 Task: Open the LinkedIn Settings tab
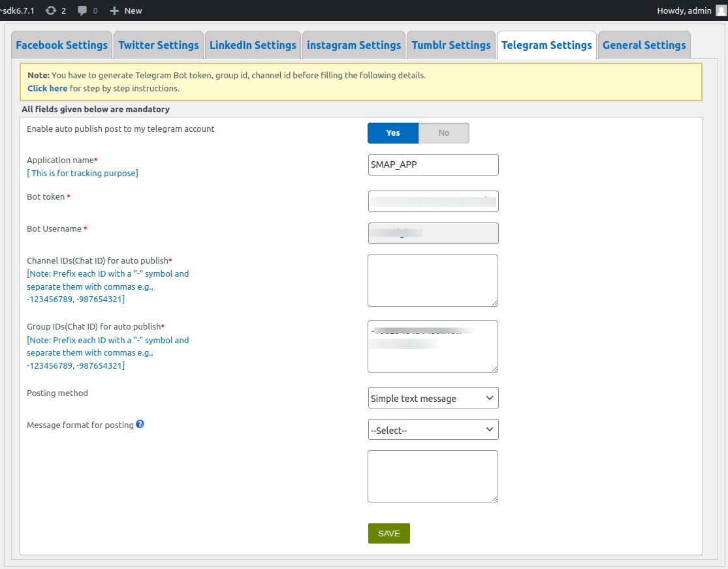pyautogui.click(x=253, y=45)
